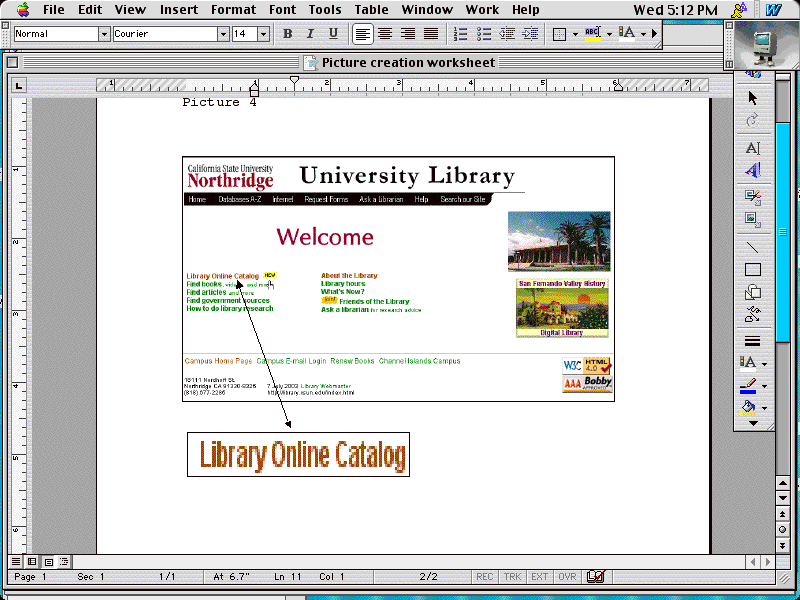Apply the yellow Fill Color
The width and height of the screenshot is (800, 600).
point(748,408)
